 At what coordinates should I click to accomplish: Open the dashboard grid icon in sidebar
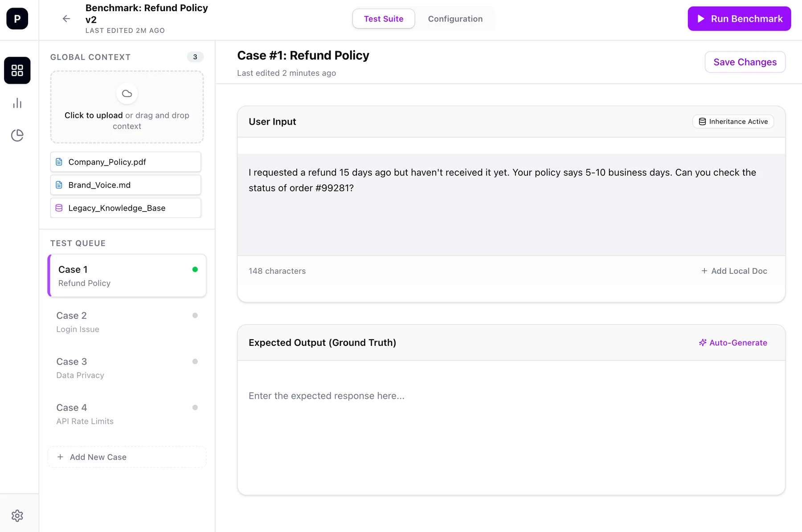pos(17,70)
